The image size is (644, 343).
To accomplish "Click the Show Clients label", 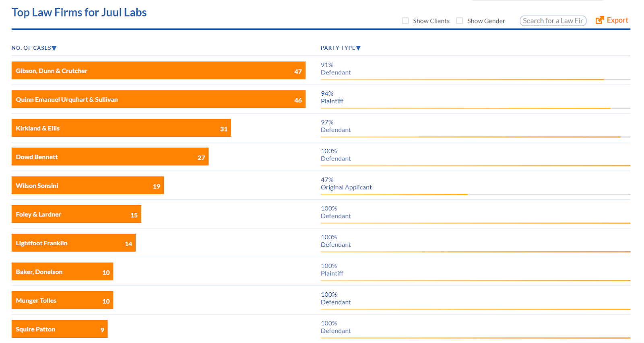I will [x=431, y=21].
